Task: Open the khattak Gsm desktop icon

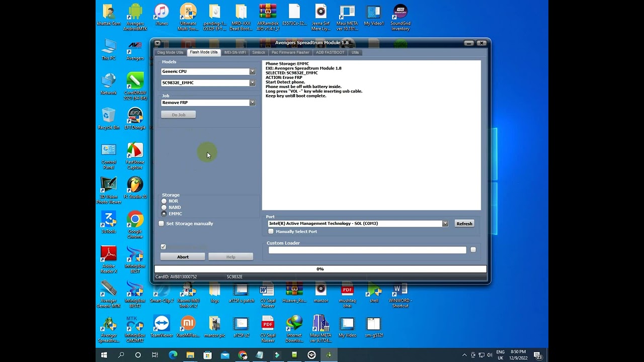Action: click(x=109, y=15)
